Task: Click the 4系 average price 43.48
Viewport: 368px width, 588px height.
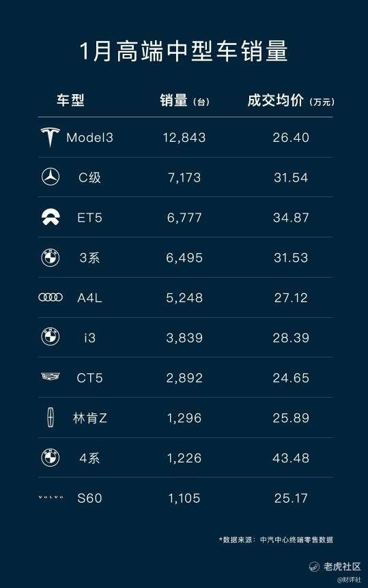Action: tap(291, 458)
